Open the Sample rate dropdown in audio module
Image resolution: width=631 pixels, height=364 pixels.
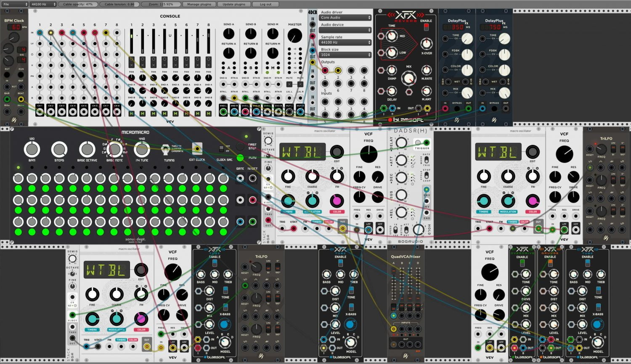tap(346, 42)
